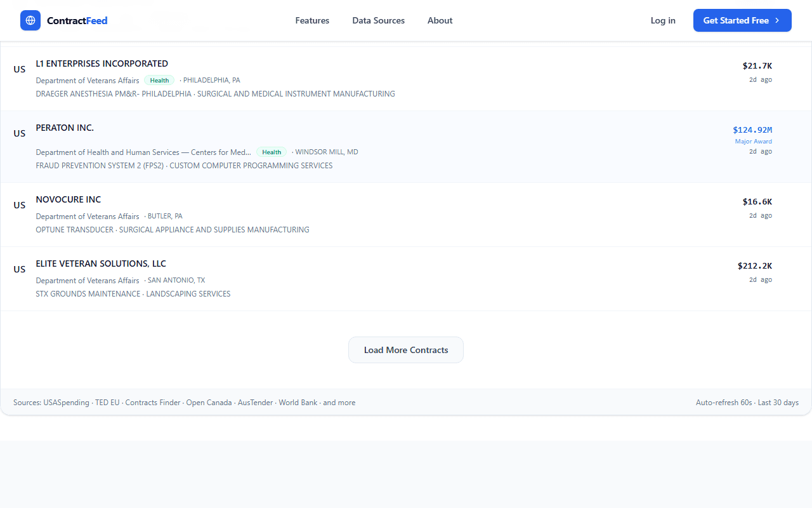812x508 pixels.
Task: Click the SAN ANTONIO, TX location text
Action: 176,280
